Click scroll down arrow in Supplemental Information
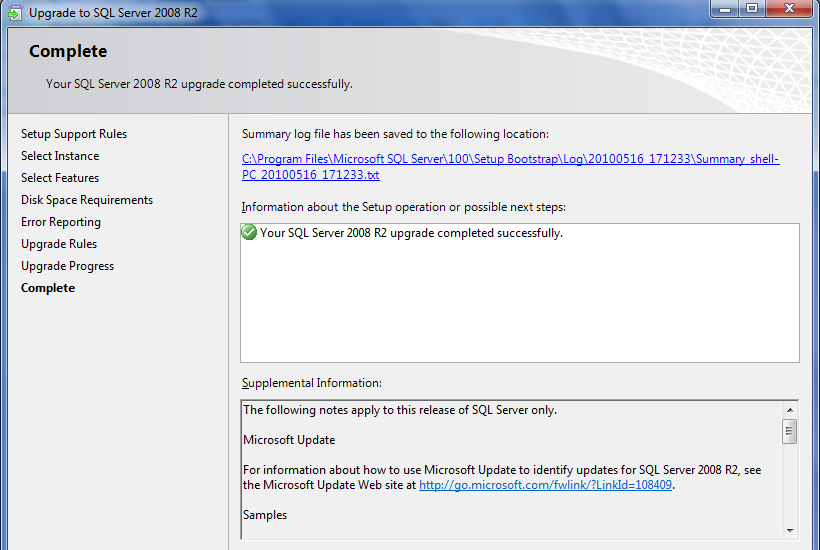The width and height of the screenshot is (820, 550). (790, 531)
